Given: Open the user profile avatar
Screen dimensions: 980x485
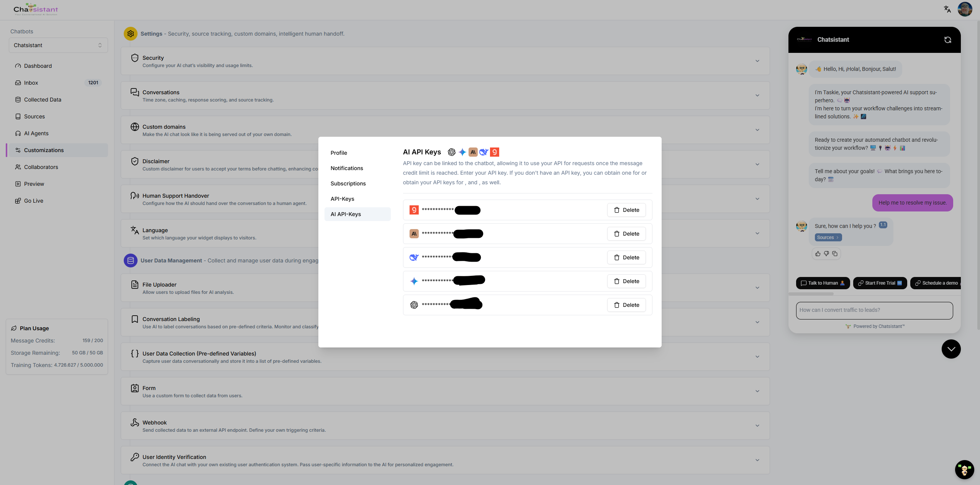Looking at the screenshot, I should coord(965,9).
